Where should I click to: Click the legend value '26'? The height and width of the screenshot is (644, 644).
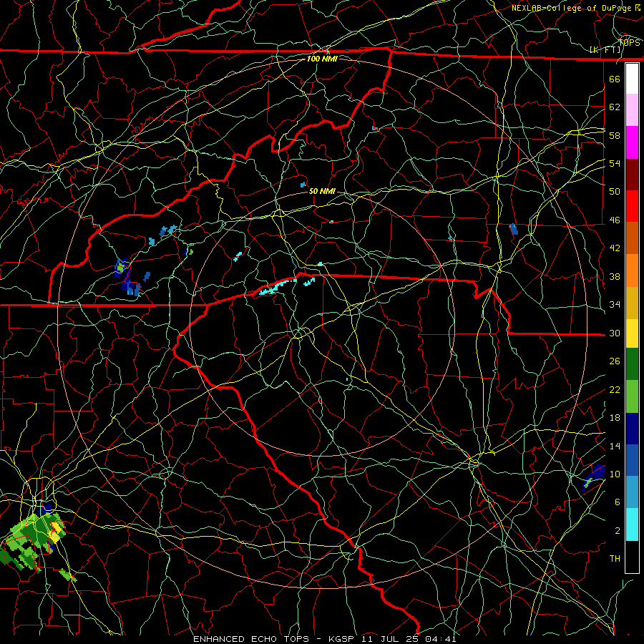coord(615,361)
